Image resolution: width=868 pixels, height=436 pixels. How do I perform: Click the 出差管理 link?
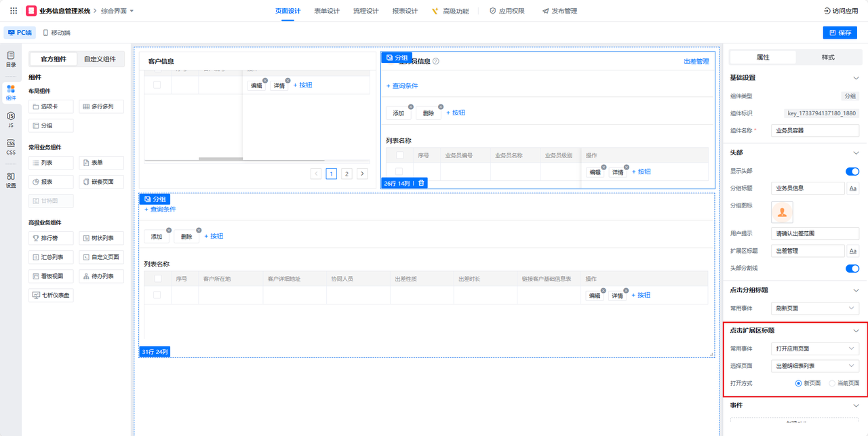696,62
